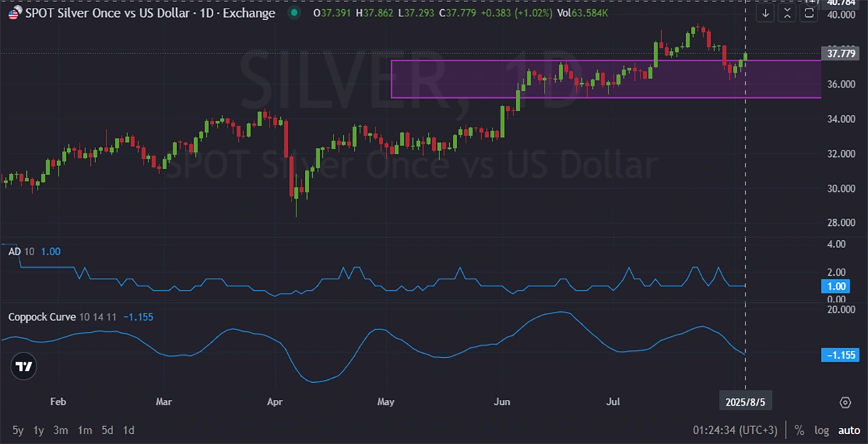Toggle log scale mode
Viewport: 868px width, 444px height.
click(822, 430)
